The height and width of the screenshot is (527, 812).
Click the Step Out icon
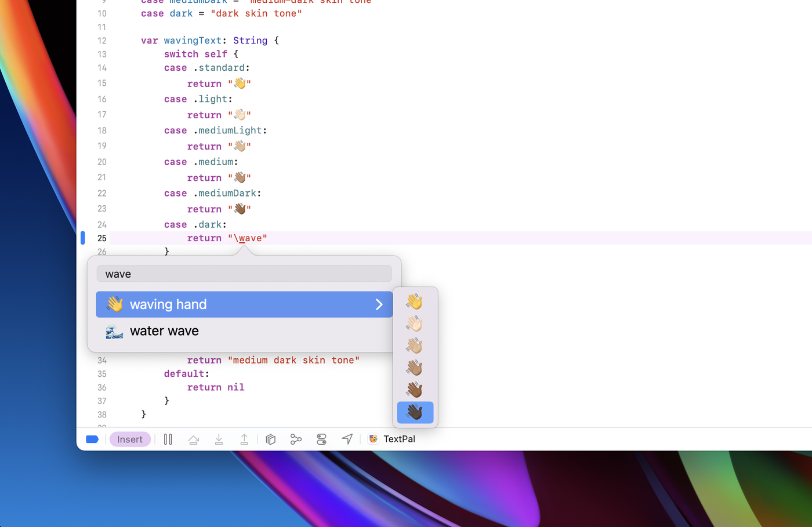[244, 439]
